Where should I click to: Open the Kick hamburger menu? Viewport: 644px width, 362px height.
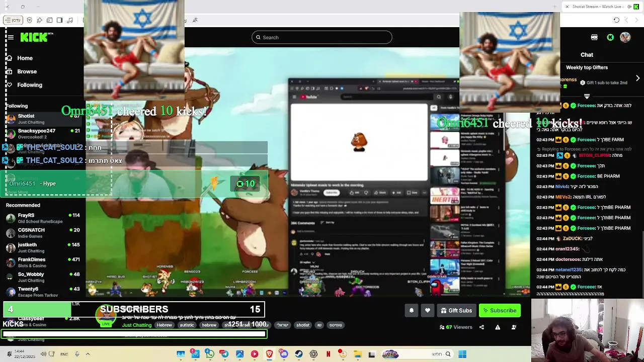10,37
